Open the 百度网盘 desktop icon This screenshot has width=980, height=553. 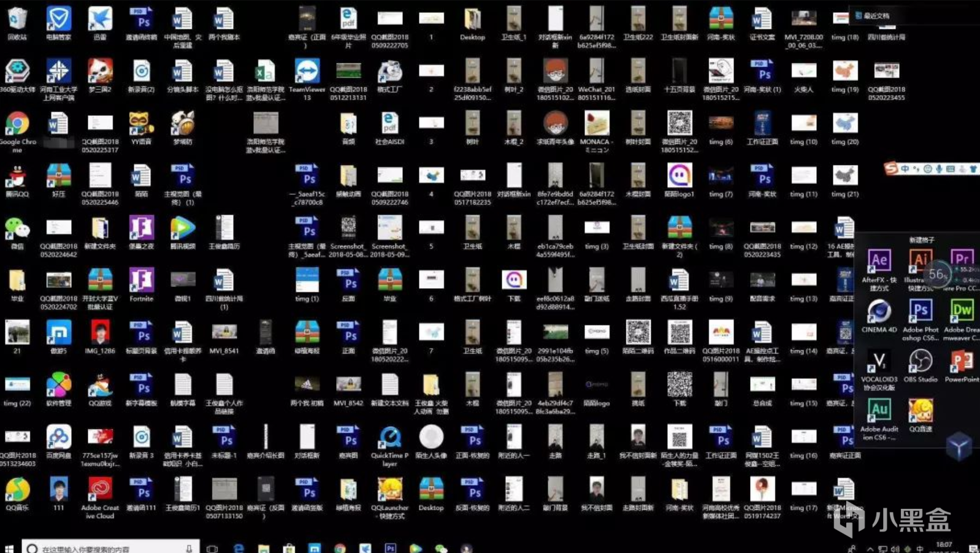tap(59, 441)
